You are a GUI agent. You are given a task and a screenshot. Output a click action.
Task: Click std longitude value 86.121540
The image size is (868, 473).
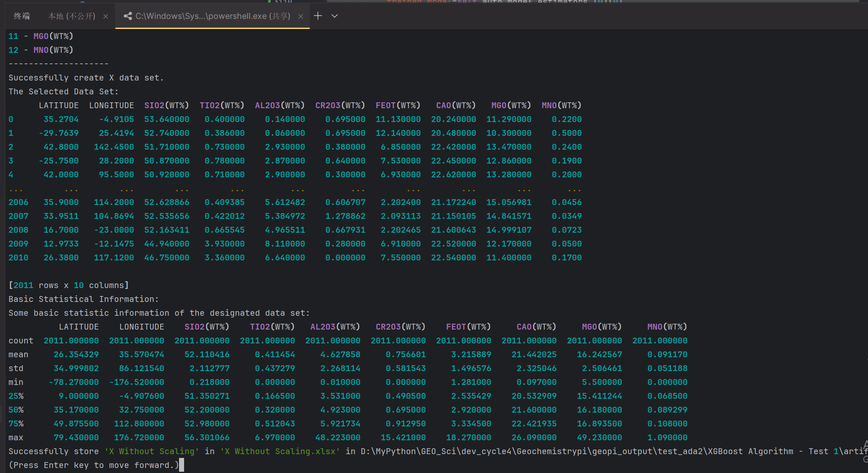[x=141, y=368]
